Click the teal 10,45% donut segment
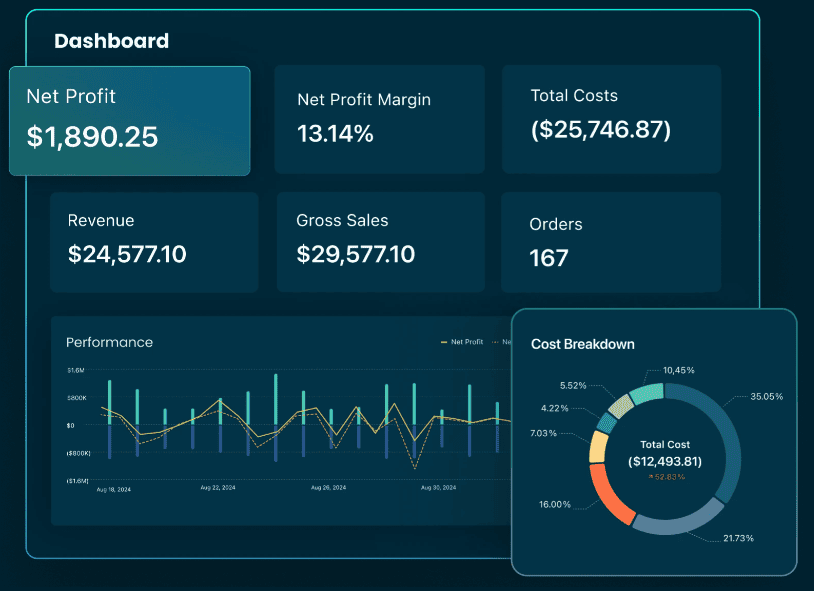The height and width of the screenshot is (591, 814). coord(647,393)
